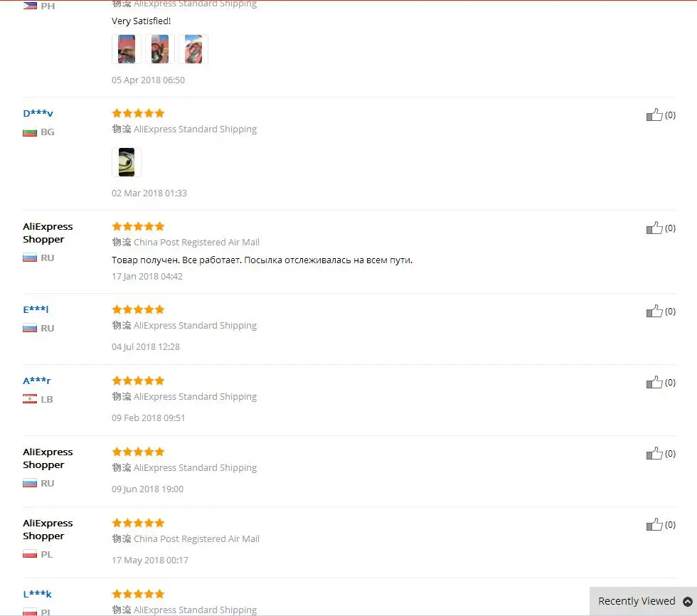697x616 pixels.
Task: Open first photo in Very Satisfied review
Action: 127,49
